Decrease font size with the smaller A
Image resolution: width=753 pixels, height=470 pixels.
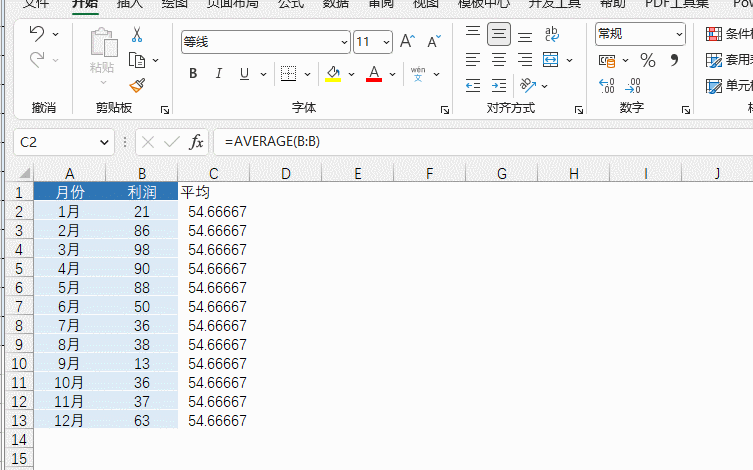pyautogui.click(x=434, y=42)
